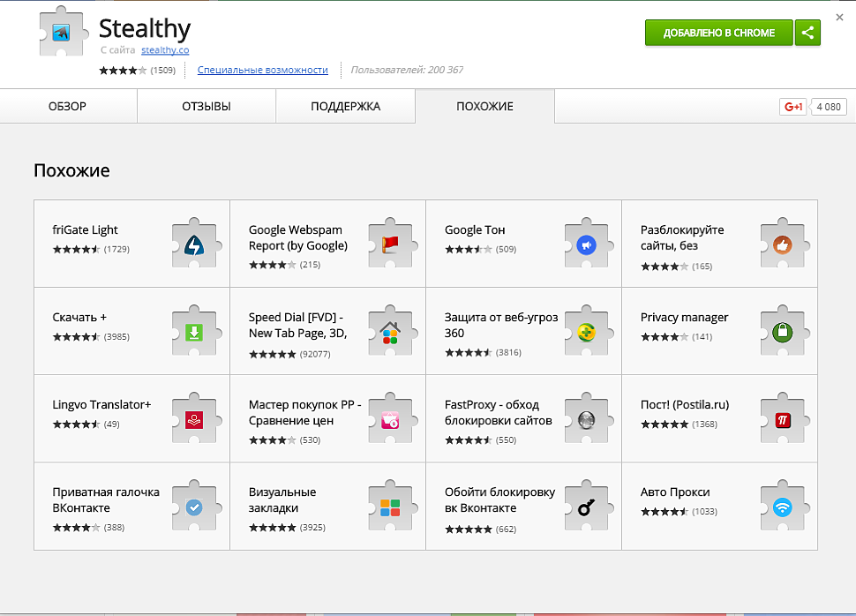Screen dimensions: 856x616
Task: Click the Защита от веб-угроз 360 icon
Action: [587, 332]
